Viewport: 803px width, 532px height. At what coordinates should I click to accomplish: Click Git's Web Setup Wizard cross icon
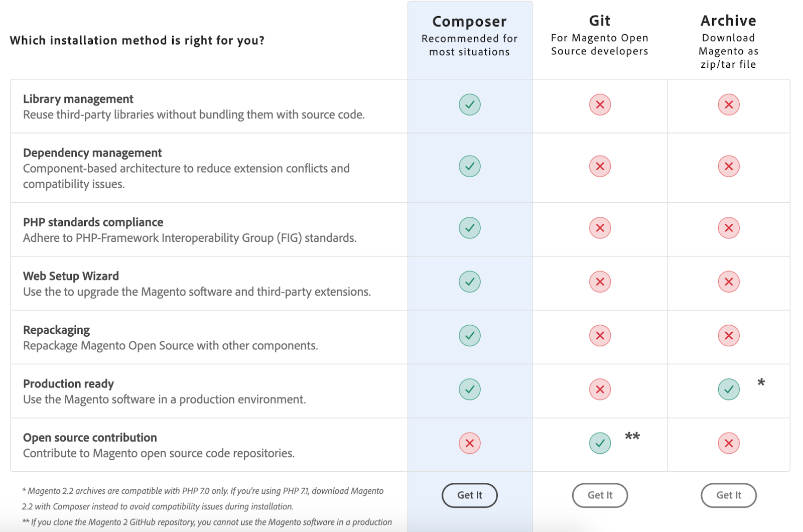coord(600,282)
